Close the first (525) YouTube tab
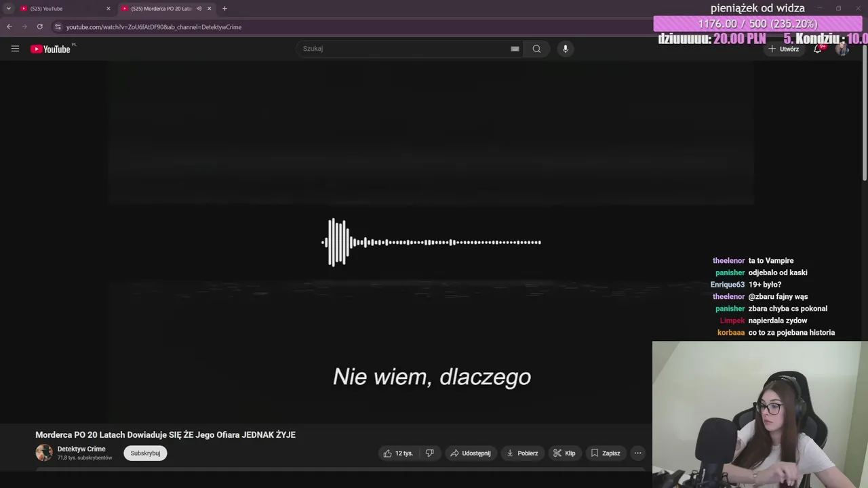The width and height of the screenshot is (868, 488). (x=108, y=9)
